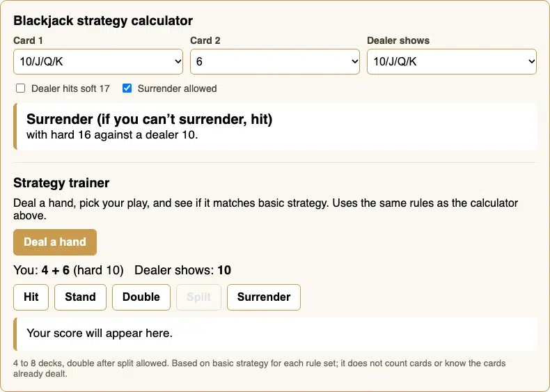Click the Strategy trainer heading

click(61, 183)
